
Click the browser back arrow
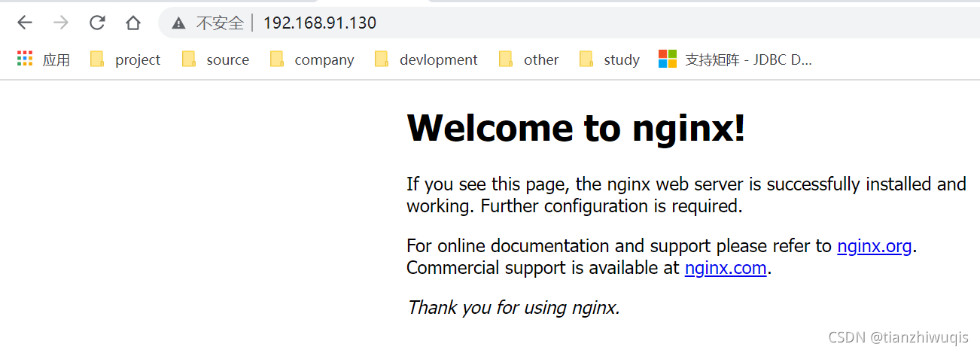coord(25,23)
